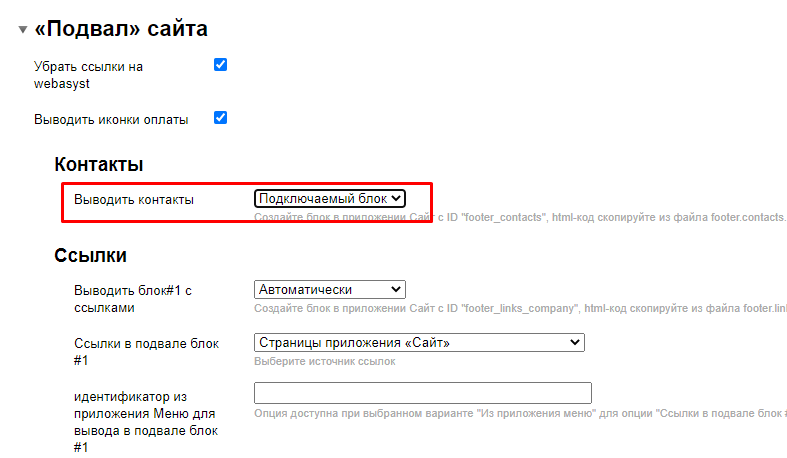Toggle the "Выводить иконки оплаты" checkbox
787x458 pixels.
click(x=221, y=118)
